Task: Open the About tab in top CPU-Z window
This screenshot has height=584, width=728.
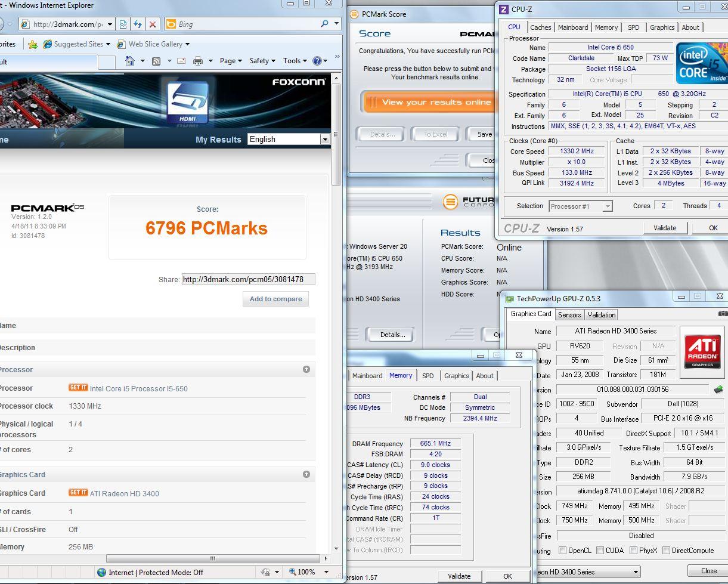Action: pyautogui.click(x=690, y=27)
